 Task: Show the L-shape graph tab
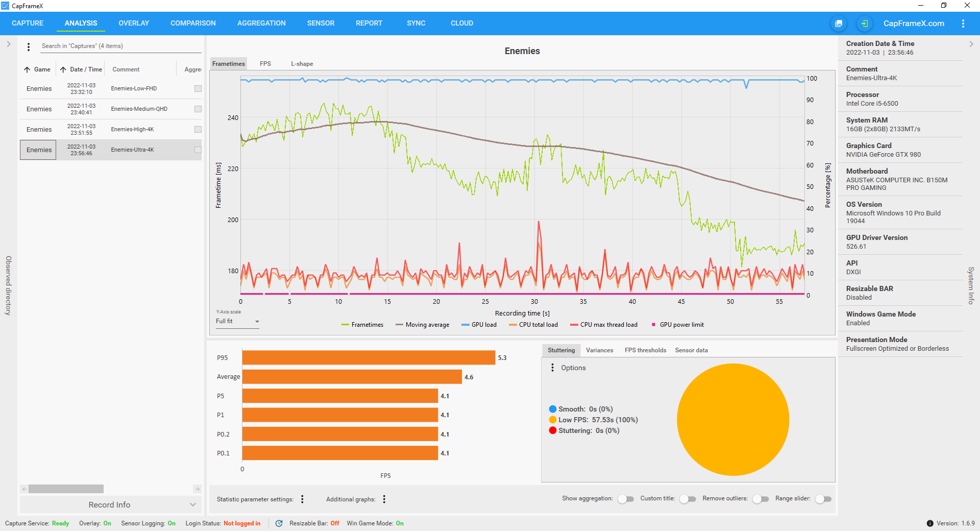click(x=302, y=64)
